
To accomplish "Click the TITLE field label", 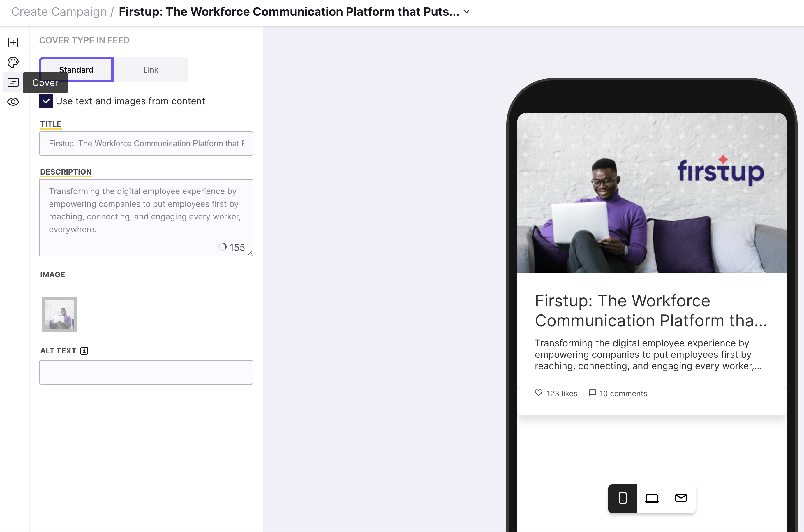I will [x=51, y=124].
